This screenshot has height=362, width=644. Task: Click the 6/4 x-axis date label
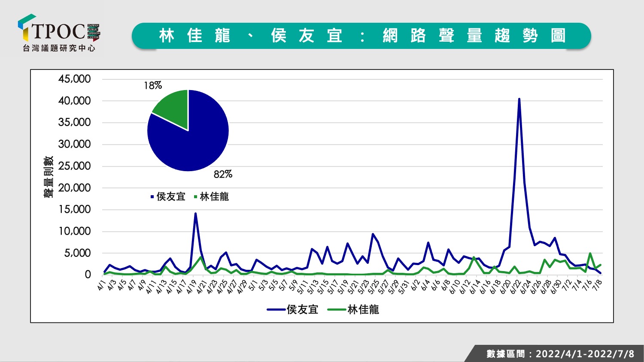425,285
